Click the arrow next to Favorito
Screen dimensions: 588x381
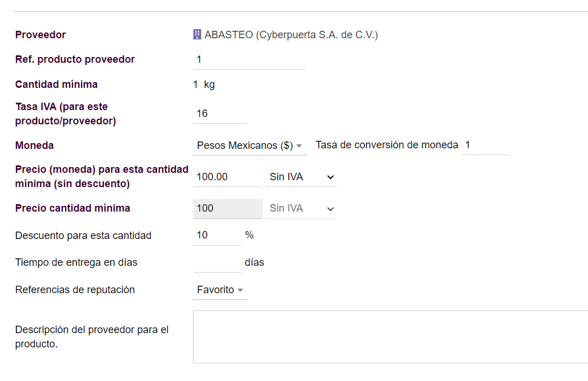pos(240,290)
